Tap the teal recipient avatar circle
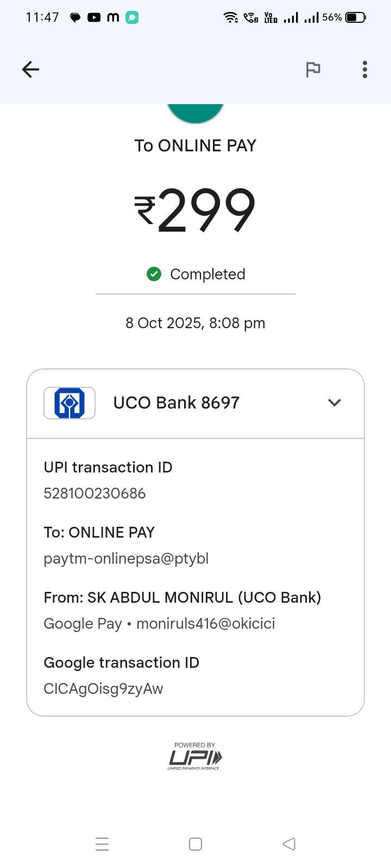Image resolution: width=391 pixels, height=868 pixels. tap(195, 113)
